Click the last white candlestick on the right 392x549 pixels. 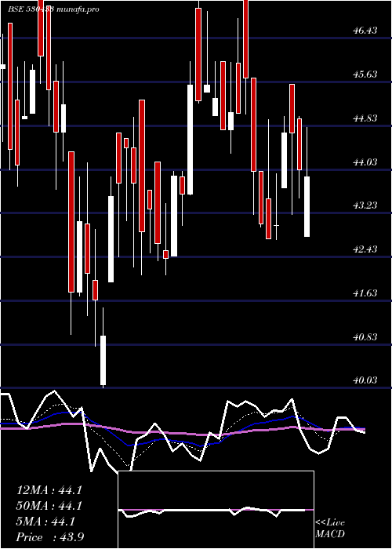(x=307, y=206)
